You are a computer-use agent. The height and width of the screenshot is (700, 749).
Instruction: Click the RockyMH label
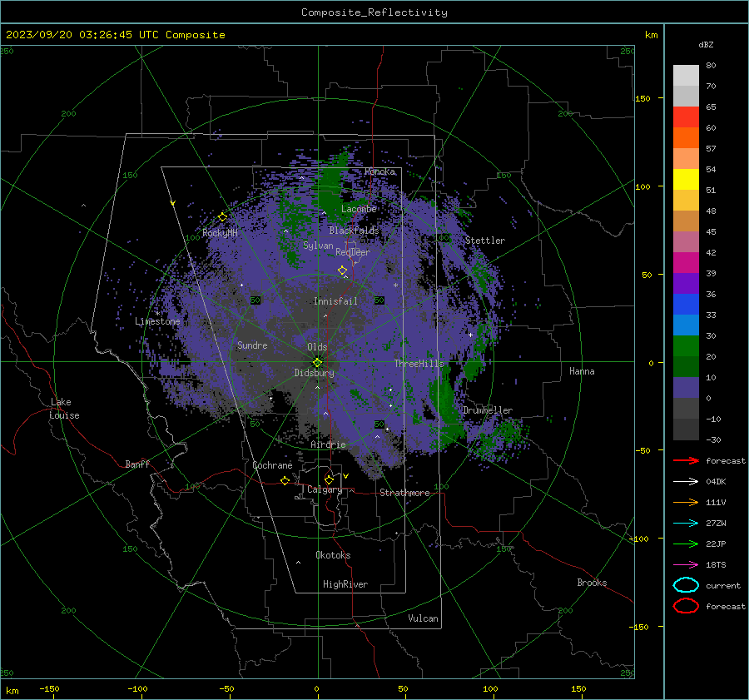pyautogui.click(x=221, y=233)
